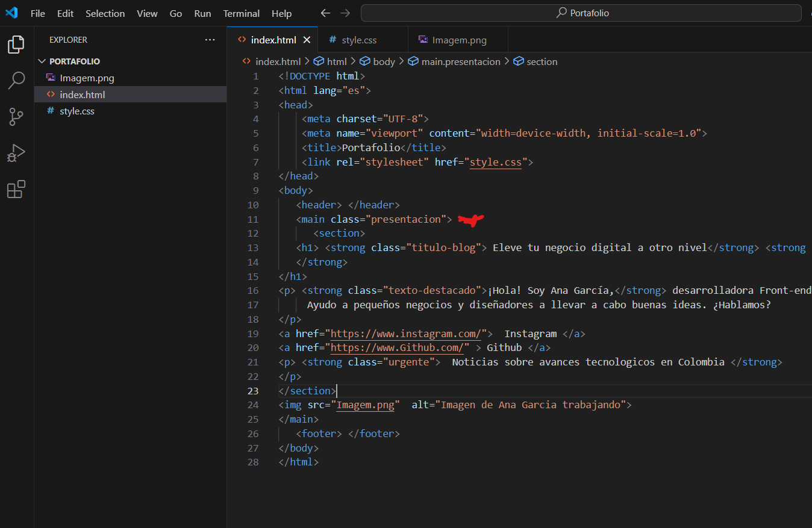Close the index.html editor tab
812x528 pixels.
point(307,40)
